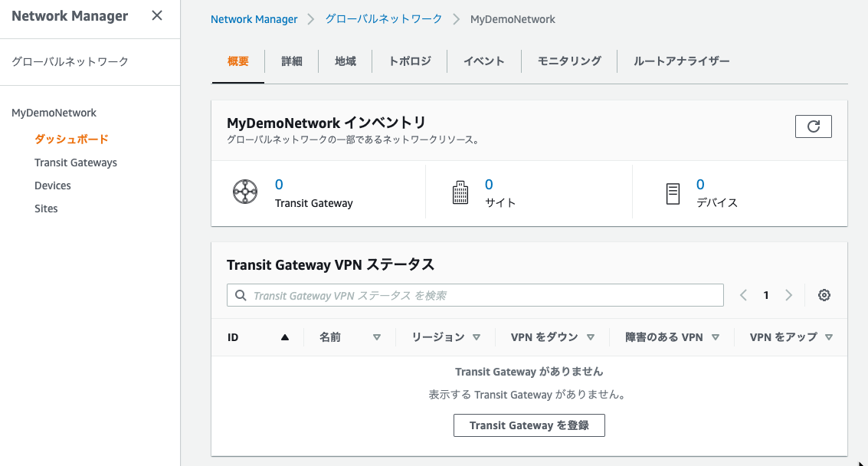Open table preferences gear icon
The image size is (868, 466).
pos(824,295)
